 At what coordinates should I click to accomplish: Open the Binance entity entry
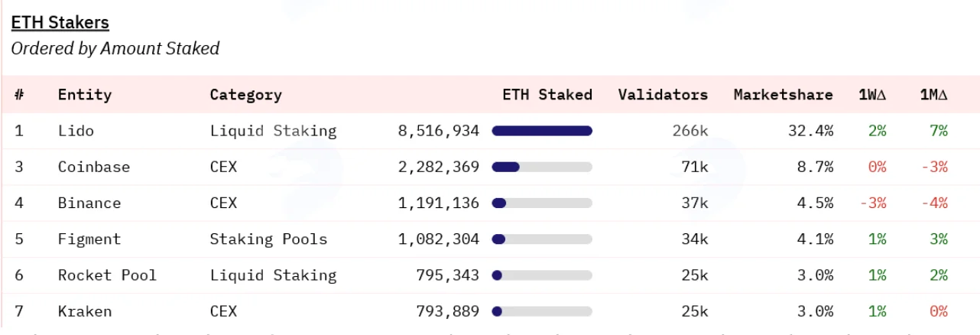click(89, 203)
